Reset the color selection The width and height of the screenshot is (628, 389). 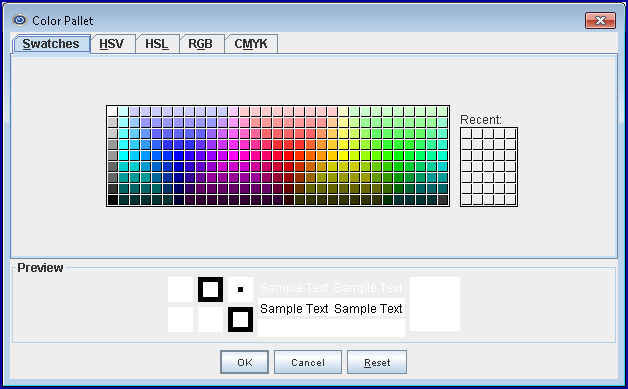(377, 362)
